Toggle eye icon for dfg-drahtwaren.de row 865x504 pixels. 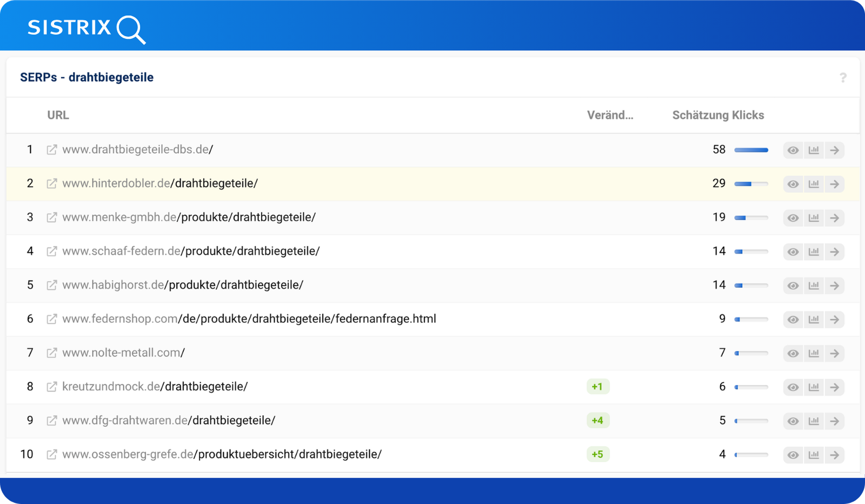793,421
